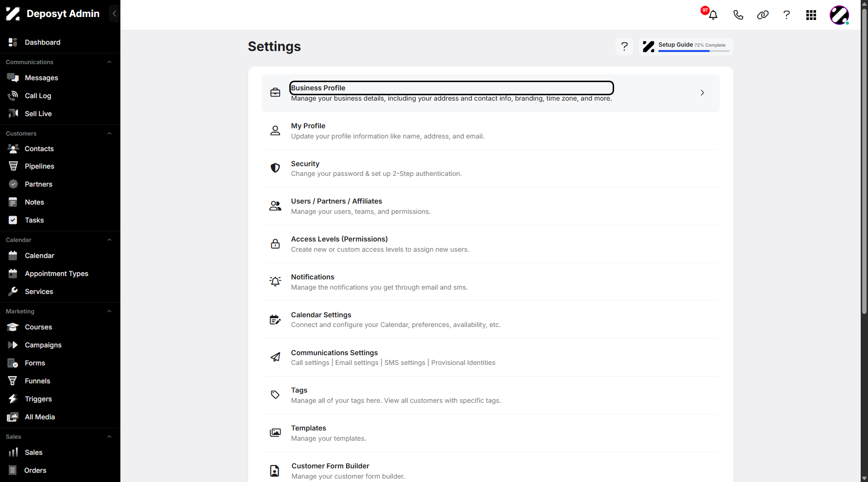Click the phone dialer icon in header

pyautogui.click(x=738, y=15)
